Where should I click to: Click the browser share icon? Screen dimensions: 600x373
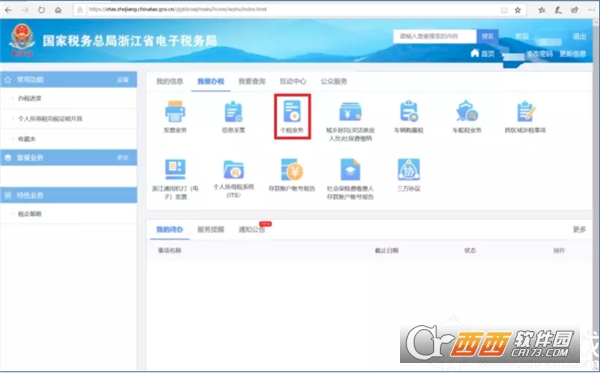[575, 10]
